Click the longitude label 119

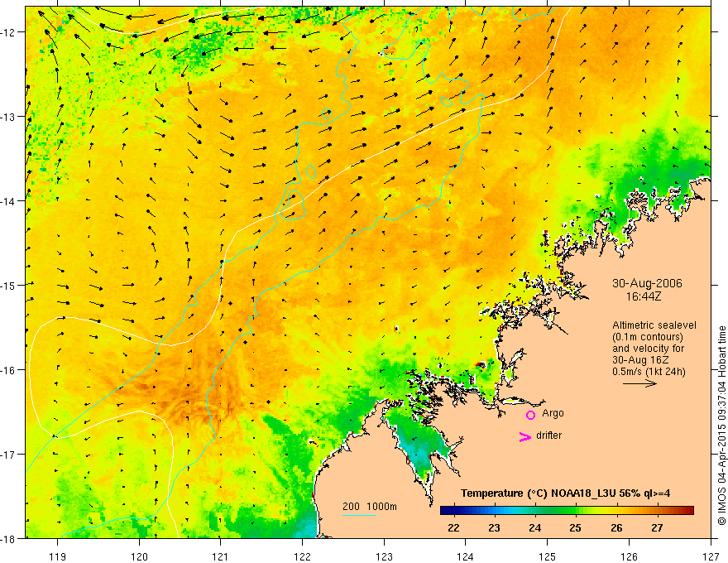pos(58,556)
